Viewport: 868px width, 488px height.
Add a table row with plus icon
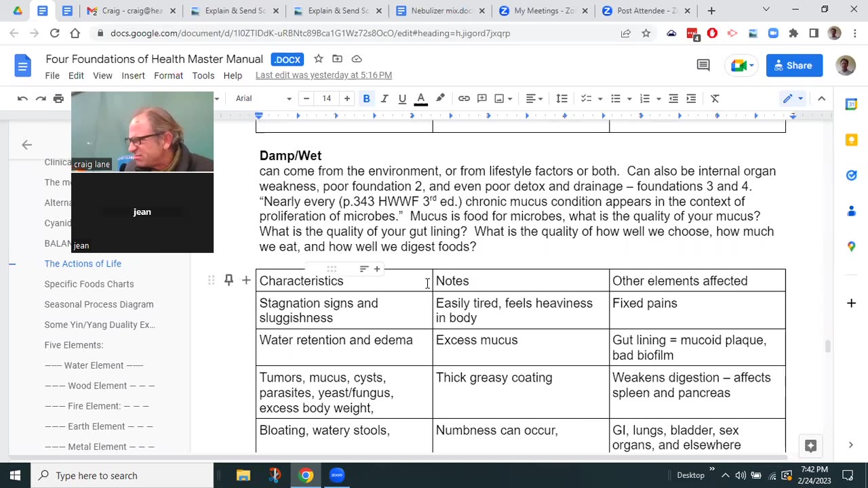pyautogui.click(x=246, y=281)
